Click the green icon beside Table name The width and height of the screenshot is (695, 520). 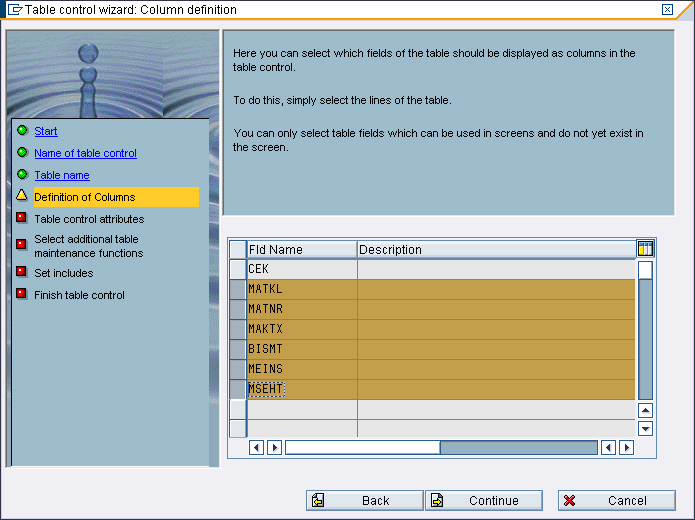pyautogui.click(x=22, y=175)
